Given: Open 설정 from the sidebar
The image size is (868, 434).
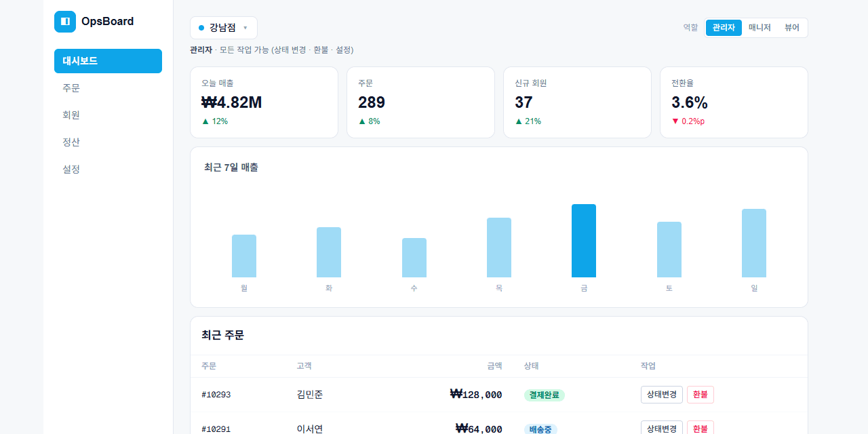Looking at the screenshot, I should 108,170.
